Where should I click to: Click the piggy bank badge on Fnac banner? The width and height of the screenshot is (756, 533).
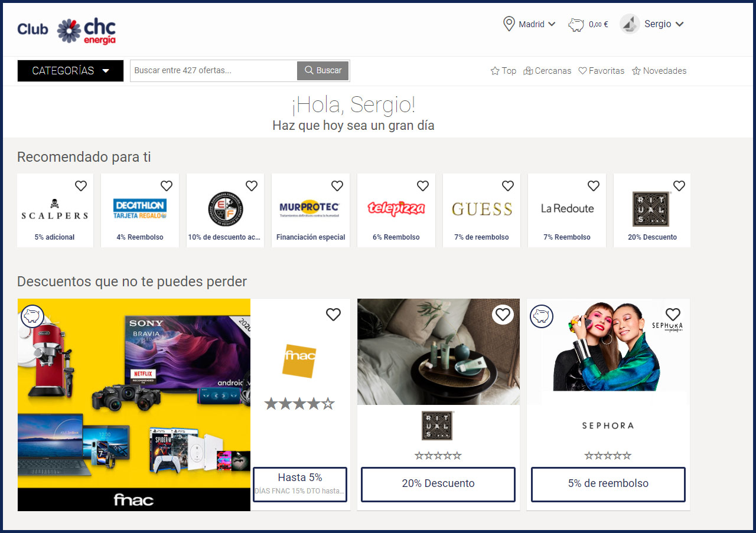(x=32, y=316)
